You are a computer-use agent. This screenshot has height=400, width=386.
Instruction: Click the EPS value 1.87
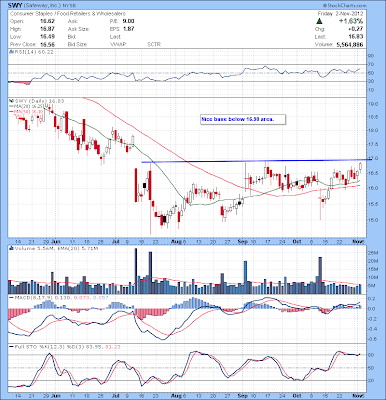pyautogui.click(x=129, y=29)
